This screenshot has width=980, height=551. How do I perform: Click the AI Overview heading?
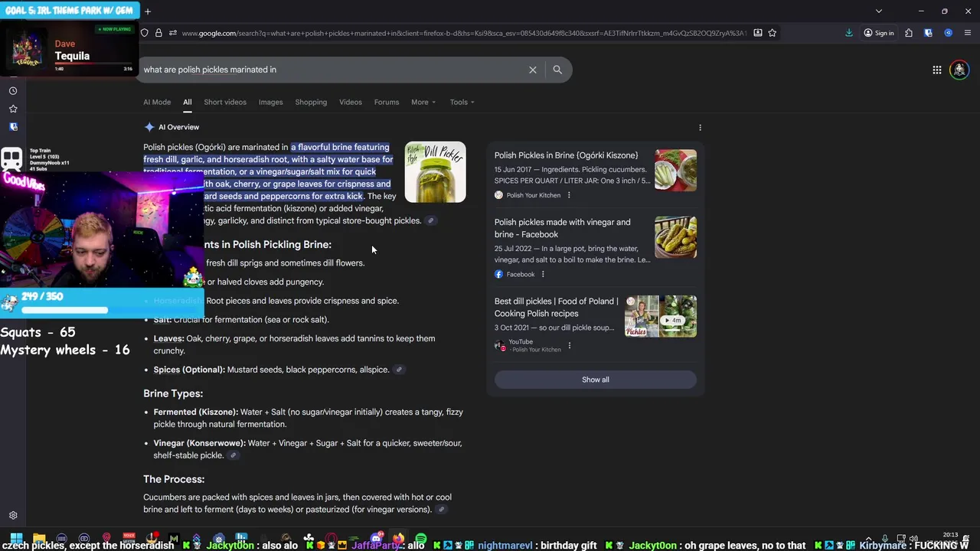178,127
